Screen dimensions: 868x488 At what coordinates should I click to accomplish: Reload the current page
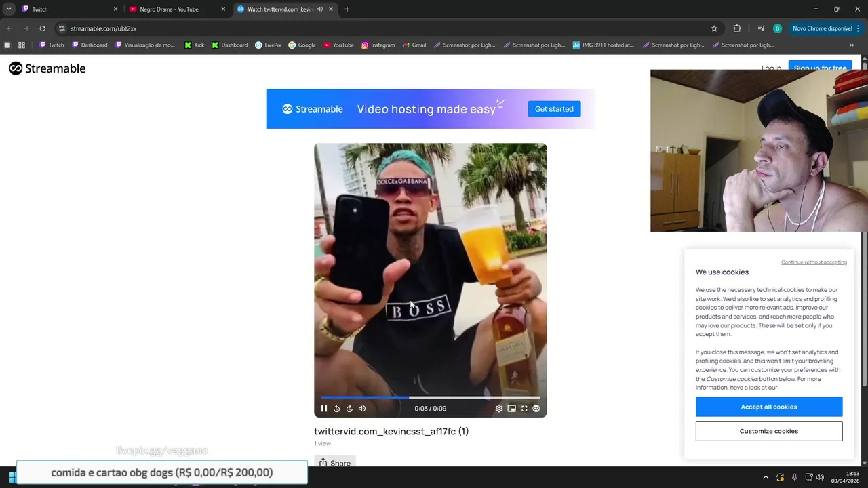pyautogui.click(x=42, y=28)
